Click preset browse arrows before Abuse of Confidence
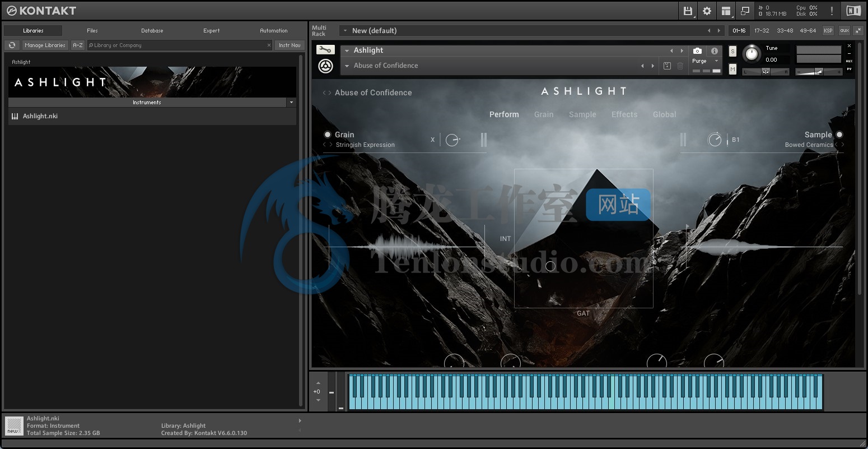 [x=327, y=92]
